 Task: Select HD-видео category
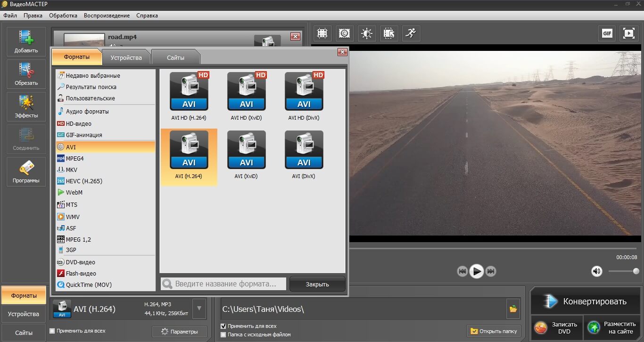(106, 123)
